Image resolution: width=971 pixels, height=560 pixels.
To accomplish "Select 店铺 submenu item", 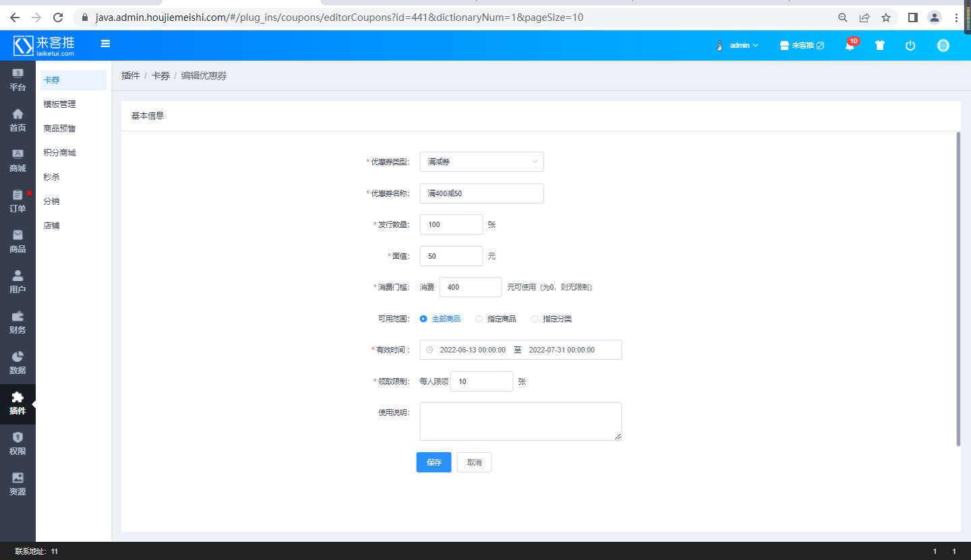I will [73, 226].
